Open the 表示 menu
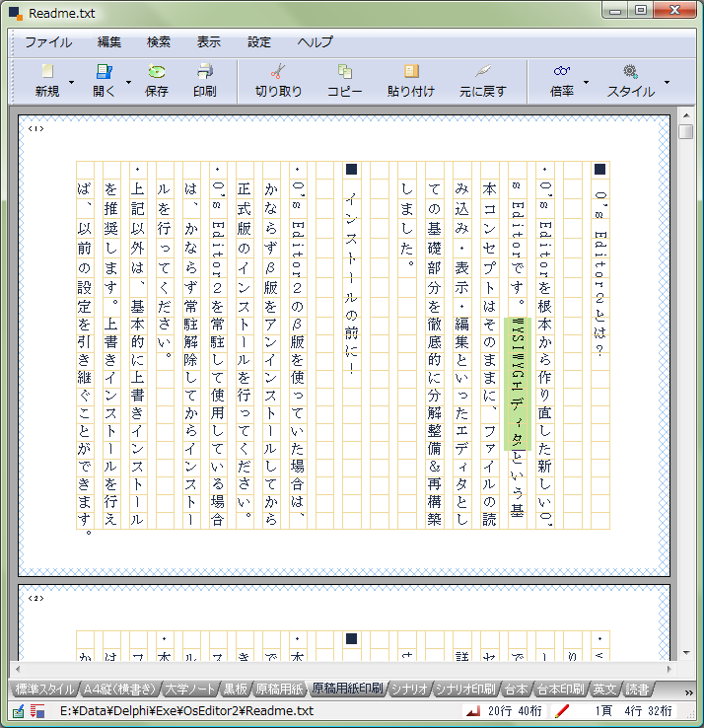704x728 pixels. [209, 42]
